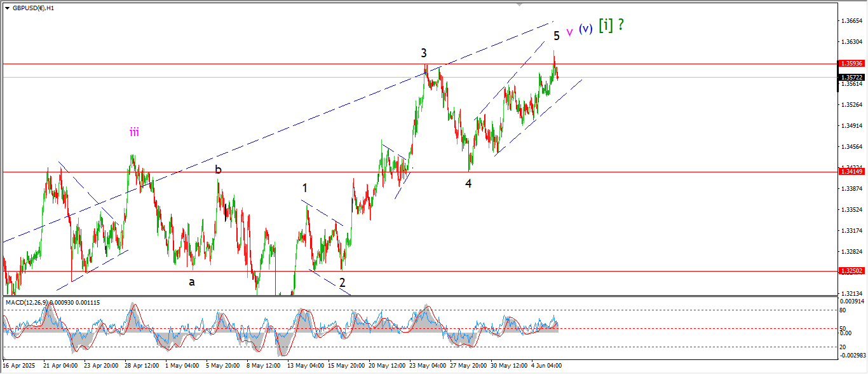Click wave label 5 near the top

coord(556,36)
